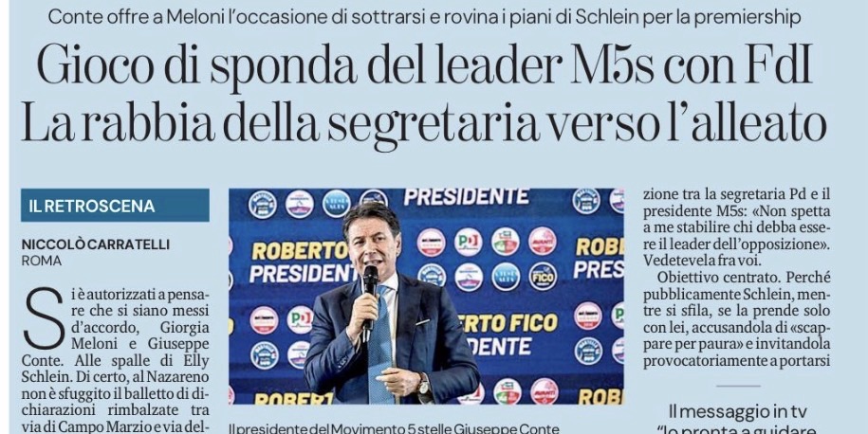This screenshot has width=868, height=434.
Task: Click the top-left circular badge on backdrop
Action: 263,205
